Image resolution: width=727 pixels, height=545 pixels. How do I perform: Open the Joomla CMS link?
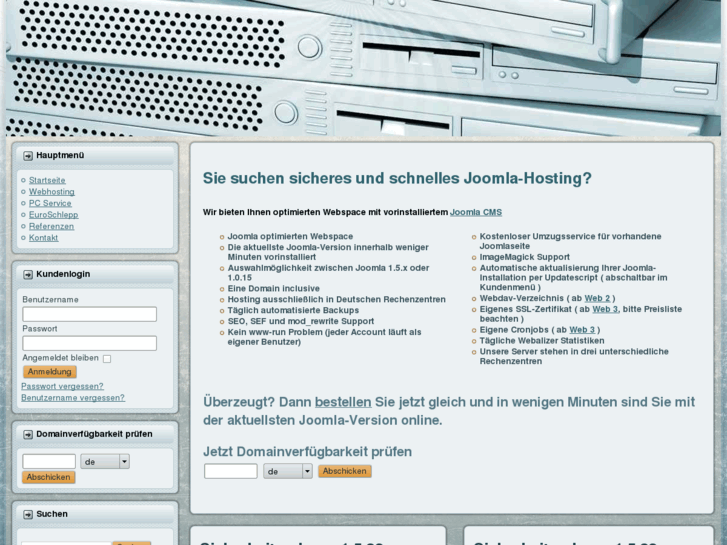476,212
